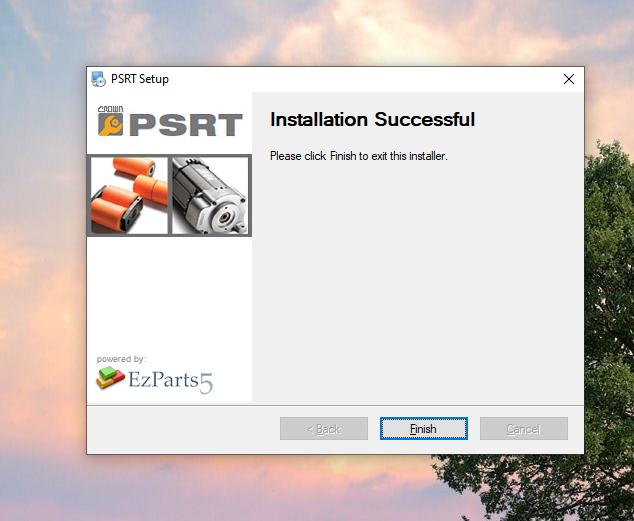This screenshot has height=521, width=634.
Task: Click the Installation Successful heading
Action: [x=372, y=120]
